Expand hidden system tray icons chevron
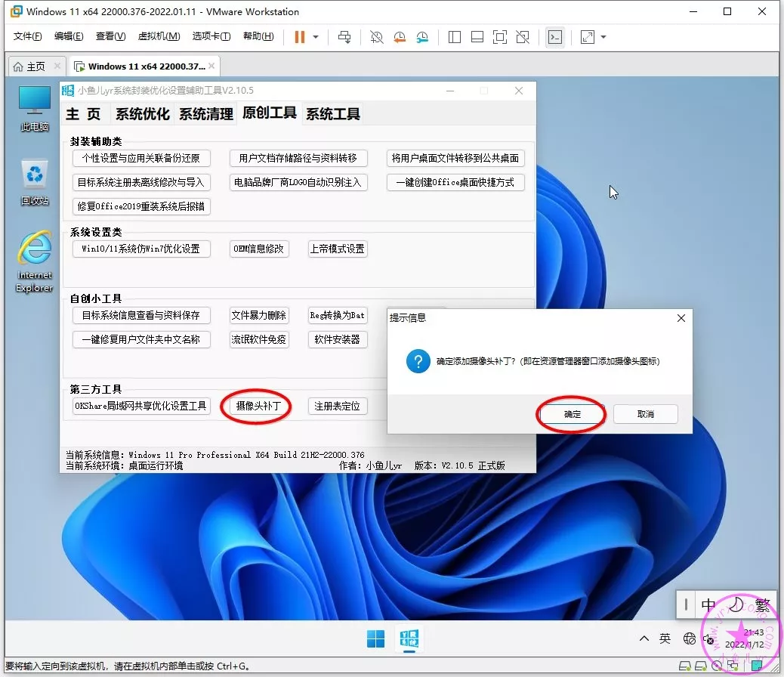Screen dimensions: 784x677 (x=644, y=638)
